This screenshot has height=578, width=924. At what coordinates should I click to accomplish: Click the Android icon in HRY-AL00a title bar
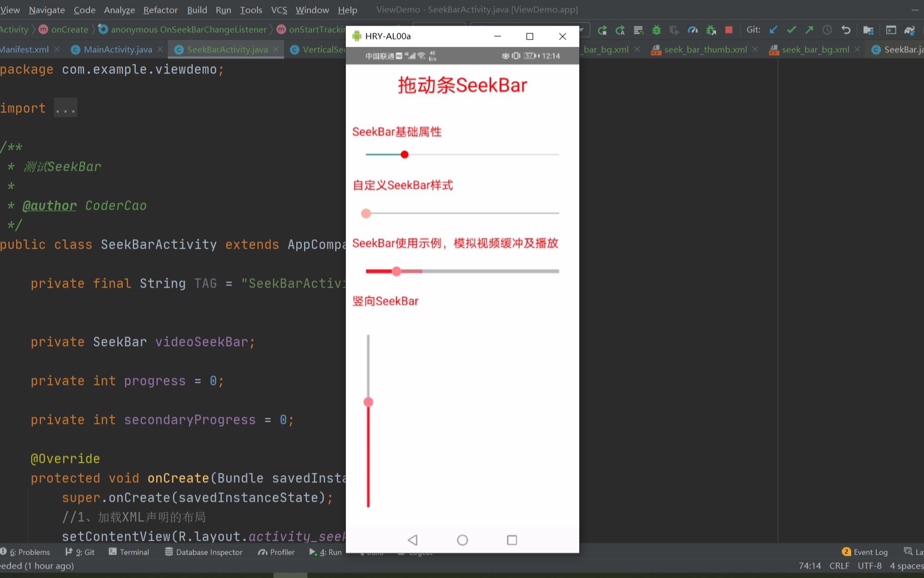(357, 36)
